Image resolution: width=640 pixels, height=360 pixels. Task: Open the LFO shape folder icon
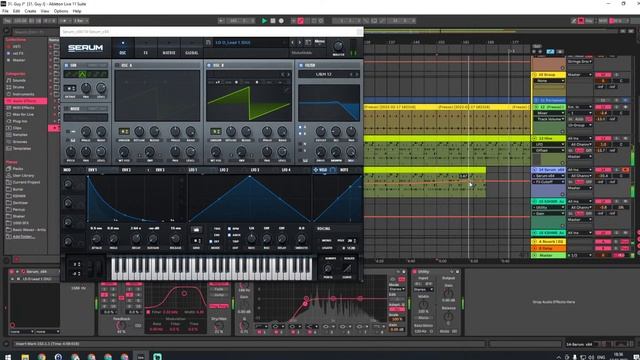196,230
